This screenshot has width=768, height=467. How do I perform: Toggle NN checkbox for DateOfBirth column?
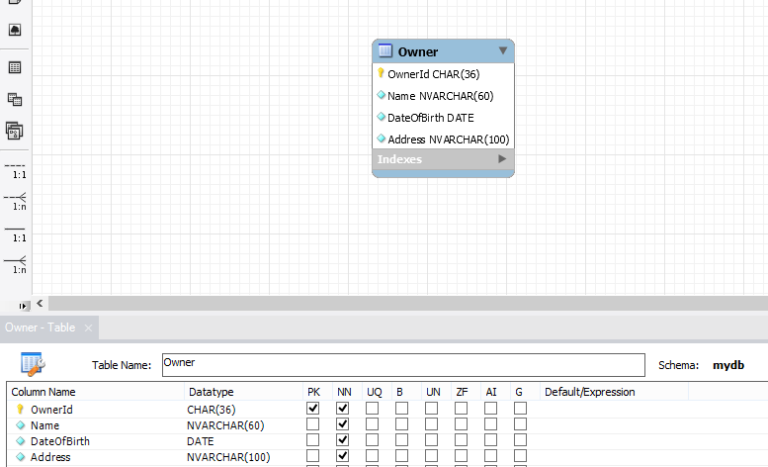343,441
